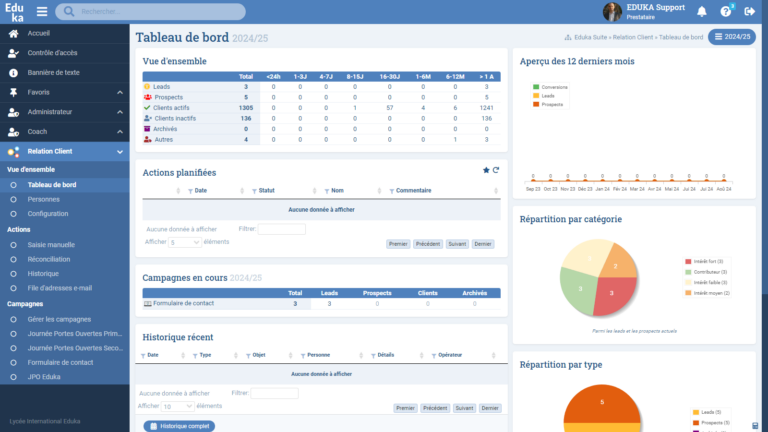Click the Autres row icon
The height and width of the screenshot is (432, 768).
tap(147, 140)
